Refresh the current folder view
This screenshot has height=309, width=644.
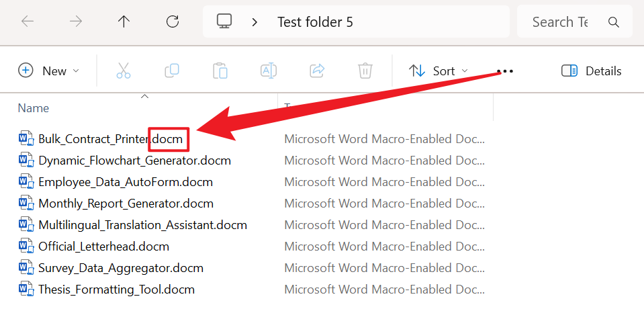coord(173,22)
